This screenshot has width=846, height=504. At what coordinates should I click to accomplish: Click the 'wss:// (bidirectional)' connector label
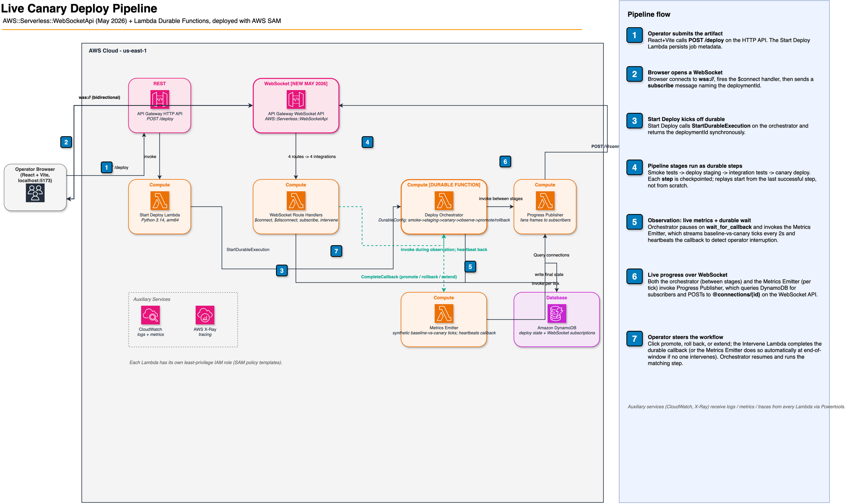[99, 97]
